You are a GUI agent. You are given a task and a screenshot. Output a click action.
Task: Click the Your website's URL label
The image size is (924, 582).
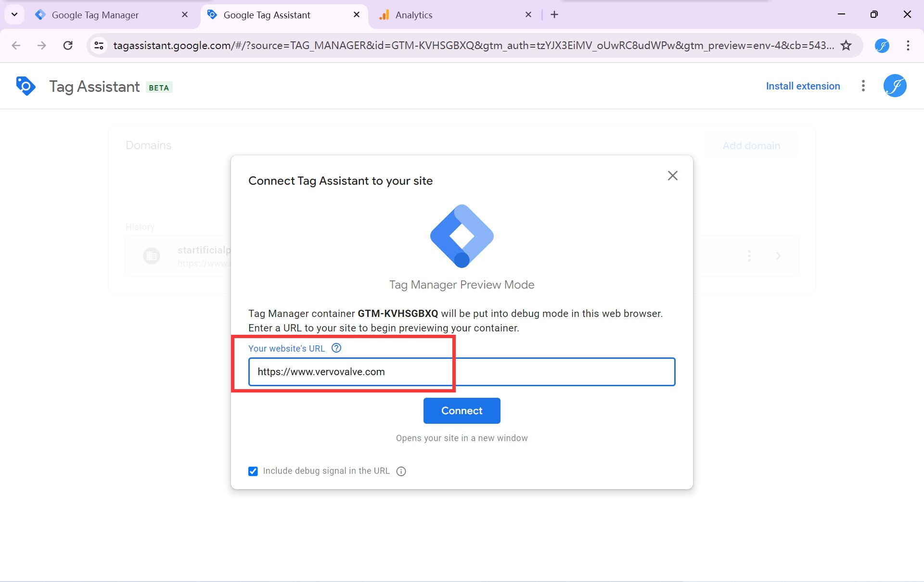point(286,348)
